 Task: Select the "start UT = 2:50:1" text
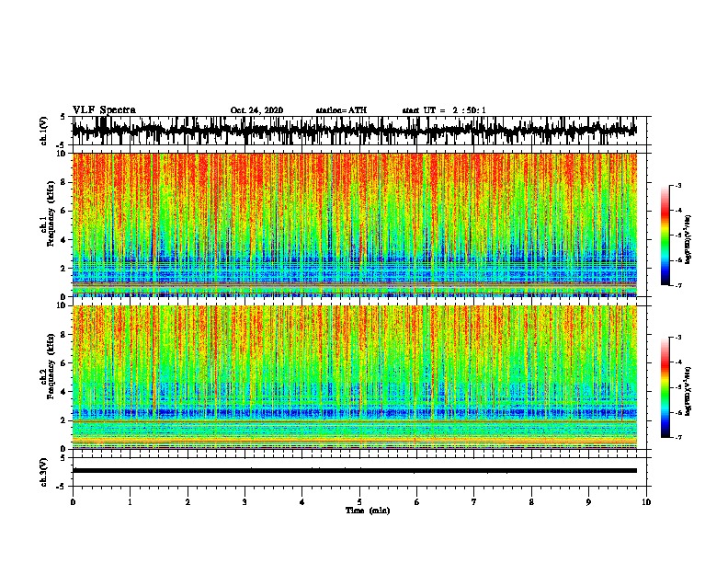pyautogui.click(x=444, y=110)
